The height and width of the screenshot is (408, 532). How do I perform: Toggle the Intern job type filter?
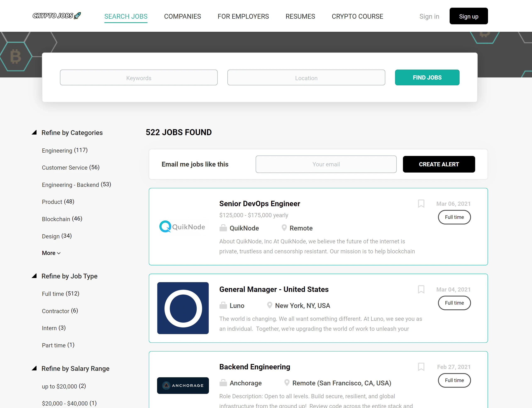[x=54, y=328]
